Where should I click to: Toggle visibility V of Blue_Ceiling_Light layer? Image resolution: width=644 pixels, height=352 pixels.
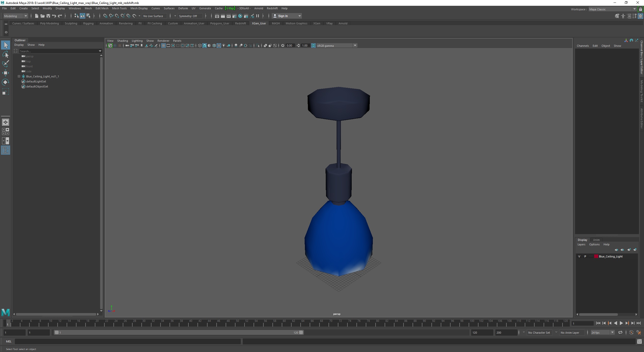[x=579, y=256]
